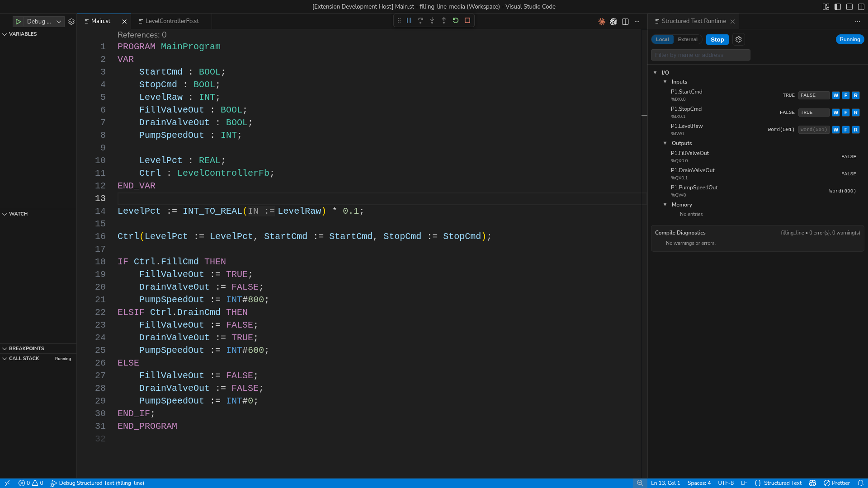Click the Restart debug session icon
The height and width of the screenshot is (488, 868).
[456, 20]
